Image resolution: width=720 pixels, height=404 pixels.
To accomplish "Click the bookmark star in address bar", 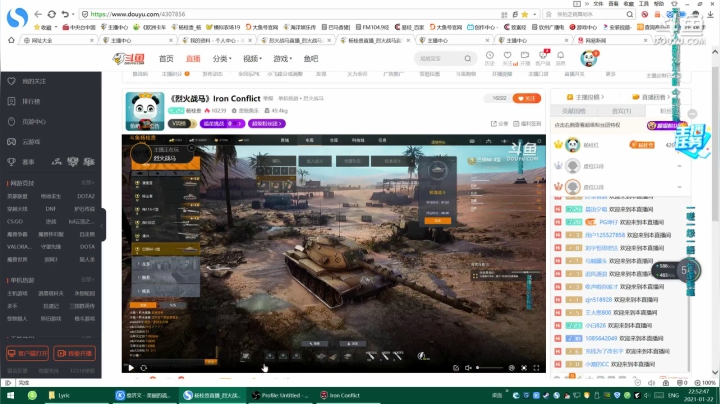I will click(x=525, y=14).
